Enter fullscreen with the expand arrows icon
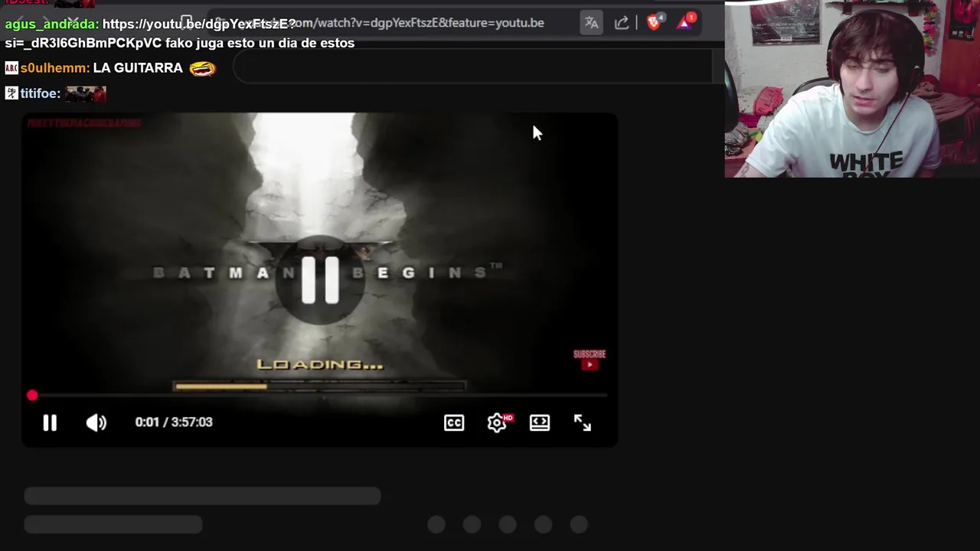 pyautogui.click(x=583, y=422)
